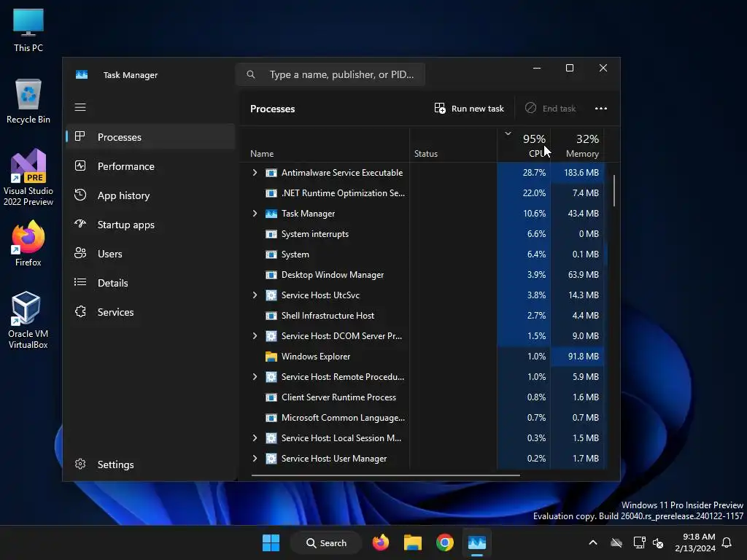Click the Run new task button
Viewport: 747px width, 560px height.
coord(469,109)
